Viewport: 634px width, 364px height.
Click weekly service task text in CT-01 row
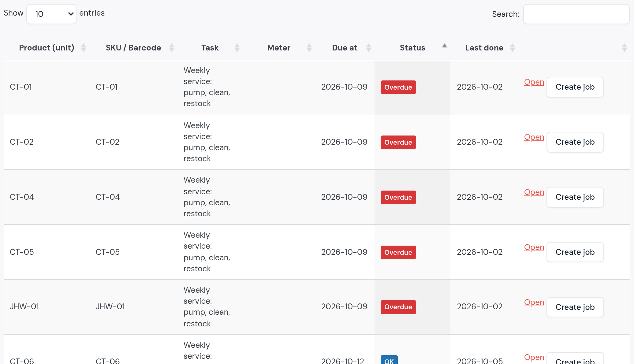207,87
